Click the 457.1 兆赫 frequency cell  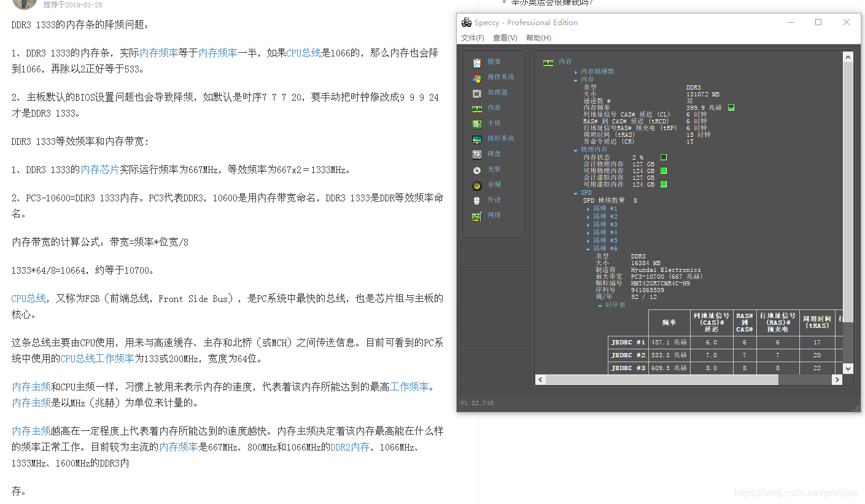(669, 343)
